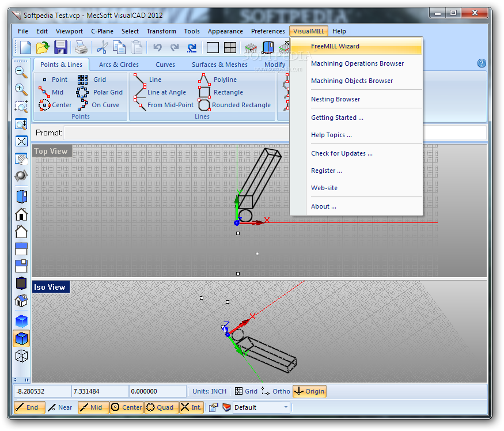The height and width of the screenshot is (431, 504).
Task: Click the Point tool
Action: pos(55,80)
